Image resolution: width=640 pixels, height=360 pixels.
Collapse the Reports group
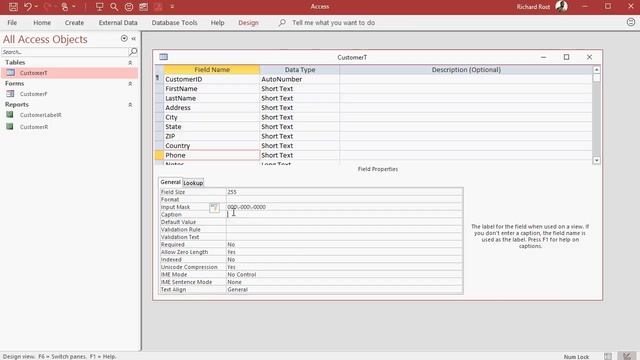[130, 105]
